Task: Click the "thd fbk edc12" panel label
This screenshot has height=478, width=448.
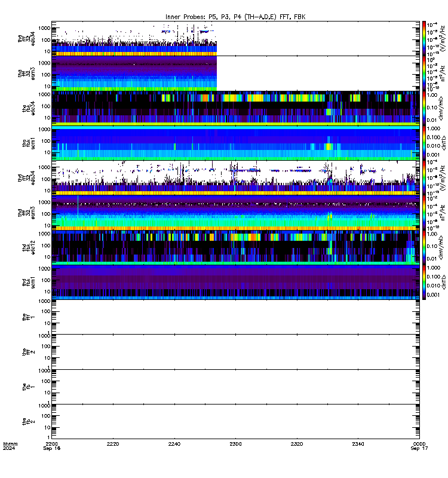Action: (29, 247)
